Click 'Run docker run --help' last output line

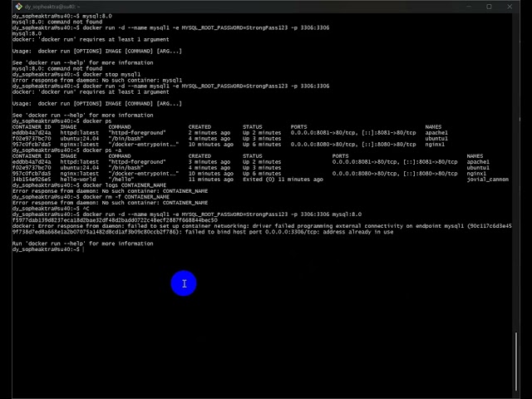(83, 244)
